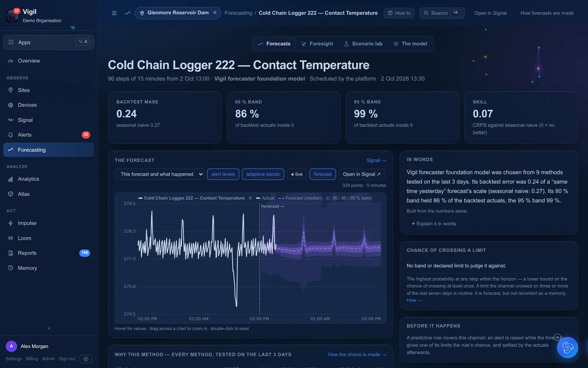Open Beacon search
Image resolution: width=588 pixels, height=368 pixels.
point(442,13)
